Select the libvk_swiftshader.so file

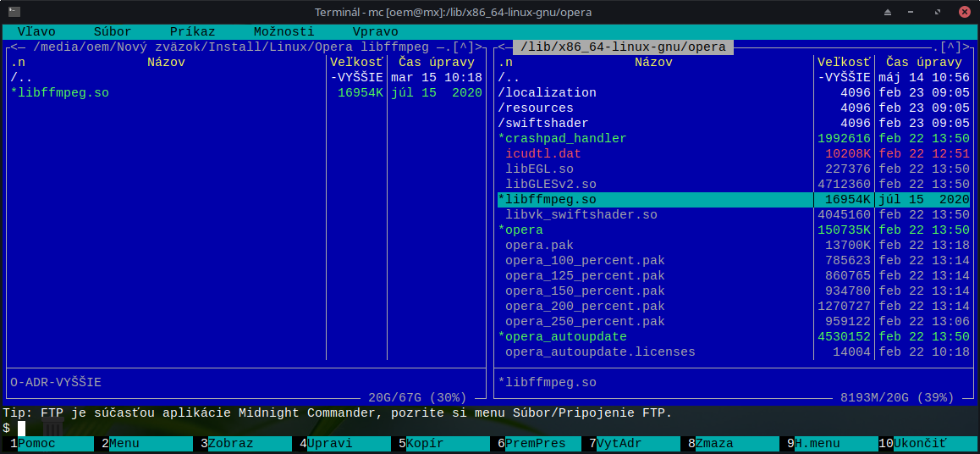point(734,214)
